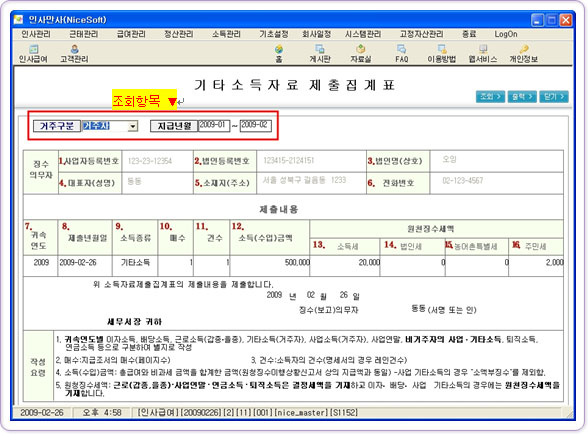Click the 조회 search button
This screenshot has height=434, width=588.
[490, 97]
